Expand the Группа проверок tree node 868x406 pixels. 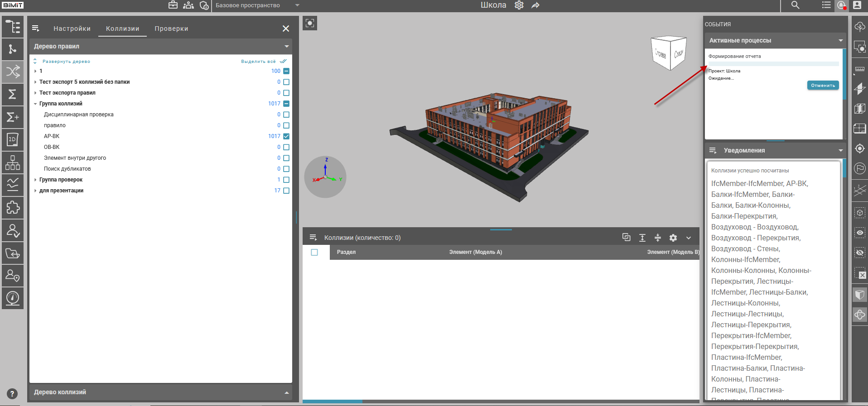tap(35, 180)
